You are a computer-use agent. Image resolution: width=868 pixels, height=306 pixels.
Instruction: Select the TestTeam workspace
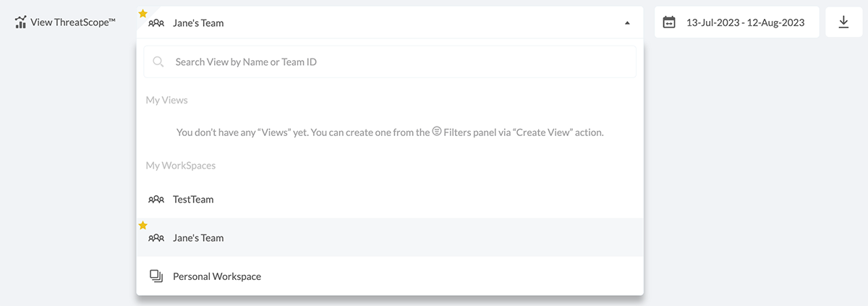click(193, 200)
